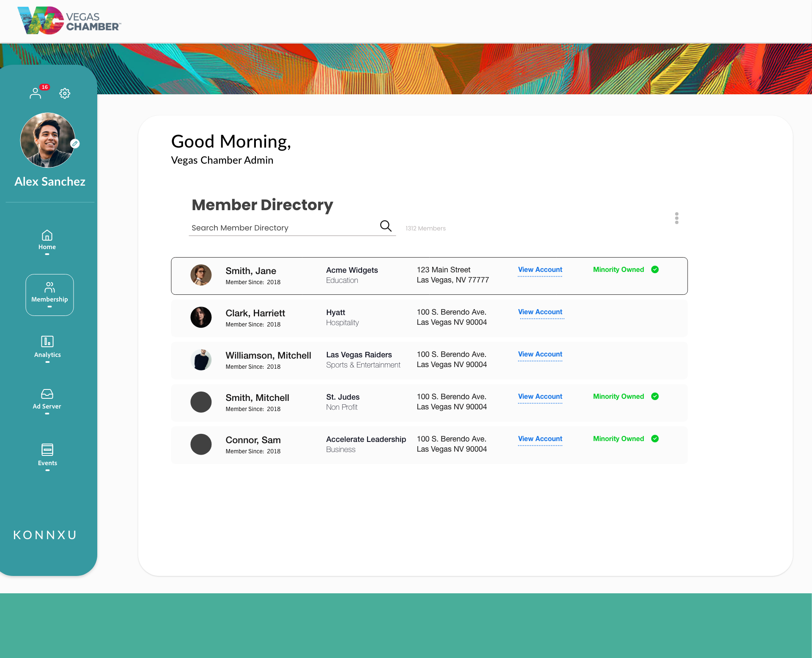The image size is (812, 658).
Task: Click the Vegas Chamber logo
Action: (69, 21)
